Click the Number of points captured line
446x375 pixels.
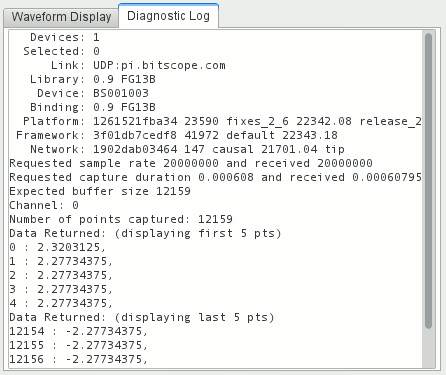click(121, 219)
